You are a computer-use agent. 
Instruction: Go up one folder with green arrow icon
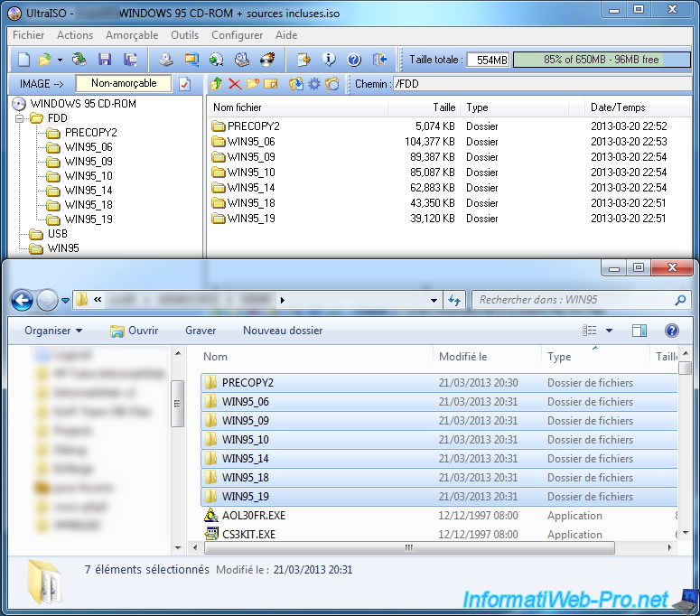click(217, 84)
